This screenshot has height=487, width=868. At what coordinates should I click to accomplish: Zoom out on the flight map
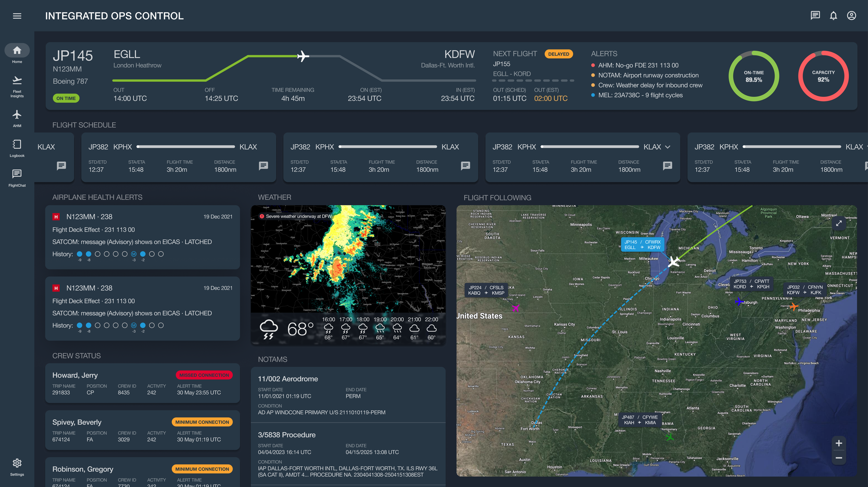tap(838, 458)
